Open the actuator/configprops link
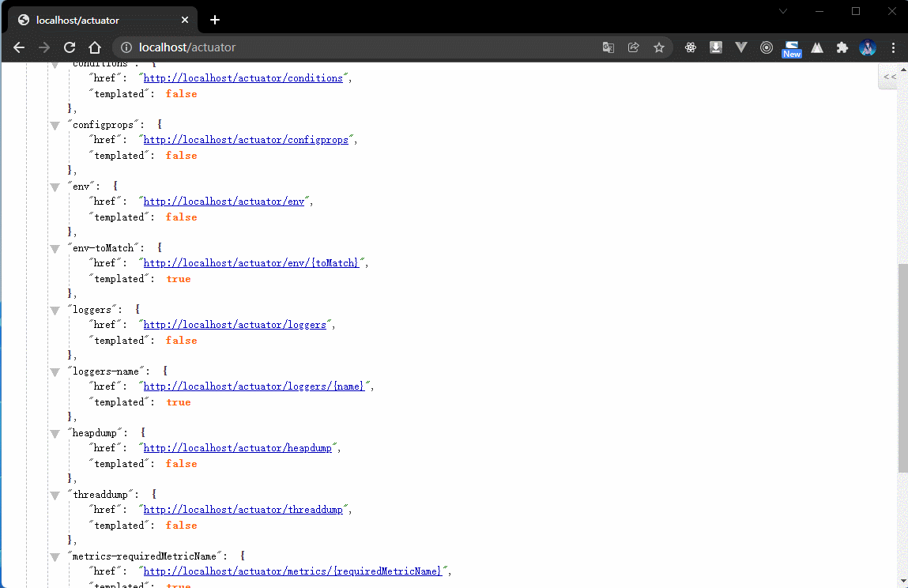The width and height of the screenshot is (908, 588). 246,140
